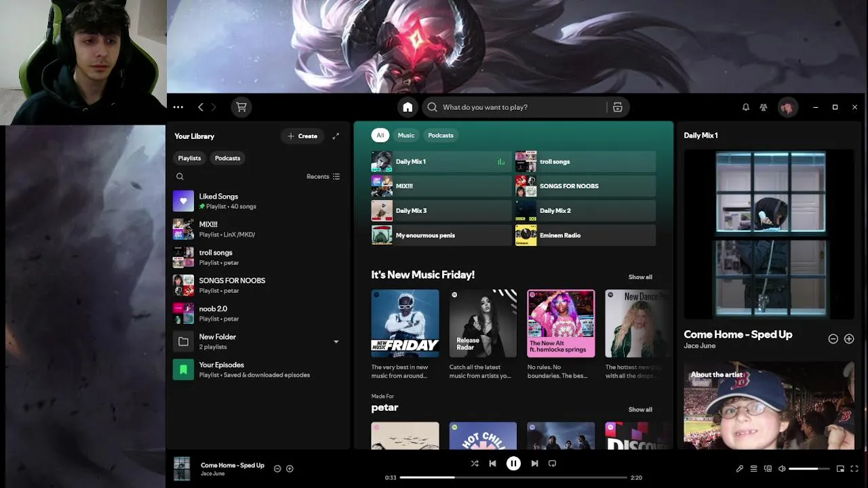The image size is (868, 488).
Task: Open MIX!!! playlist in library
Action: click(258, 229)
